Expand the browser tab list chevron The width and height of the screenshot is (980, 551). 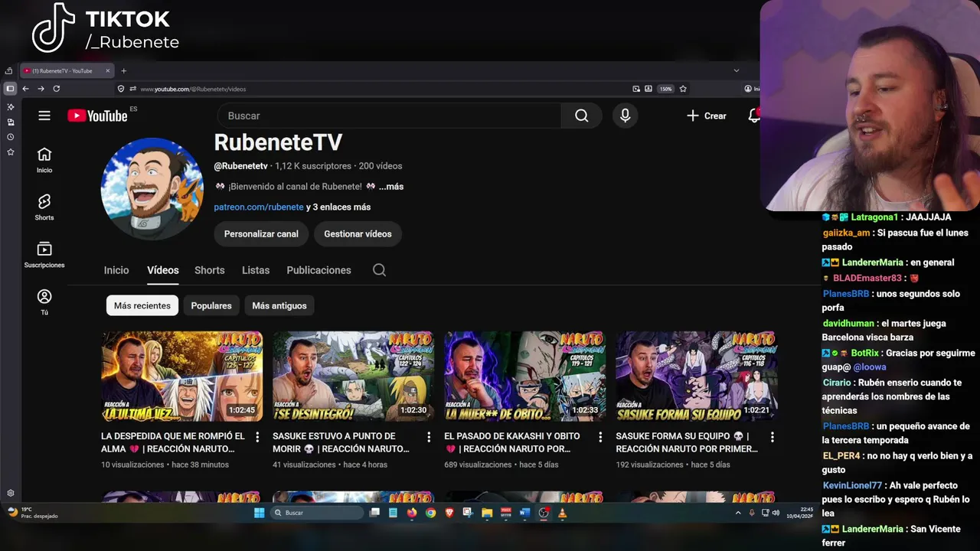[737, 70]
